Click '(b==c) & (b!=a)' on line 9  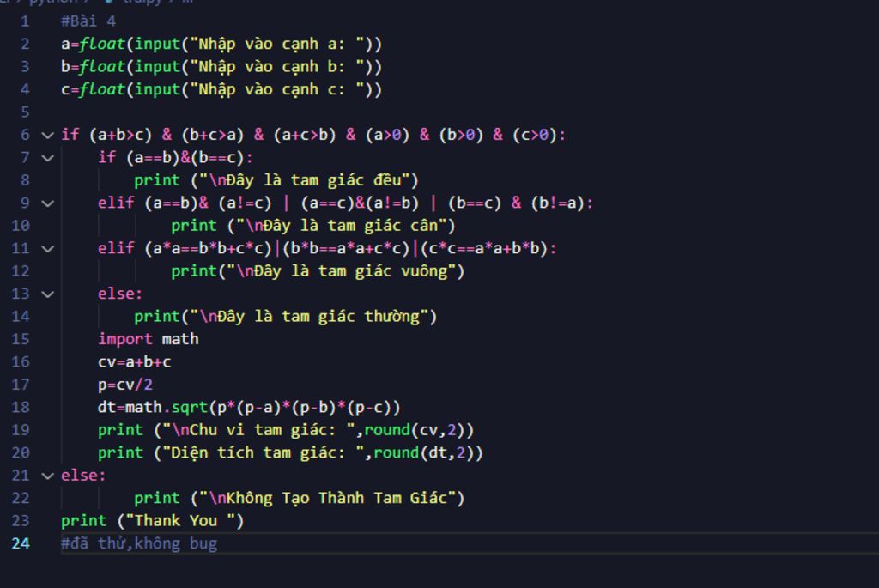516,203
